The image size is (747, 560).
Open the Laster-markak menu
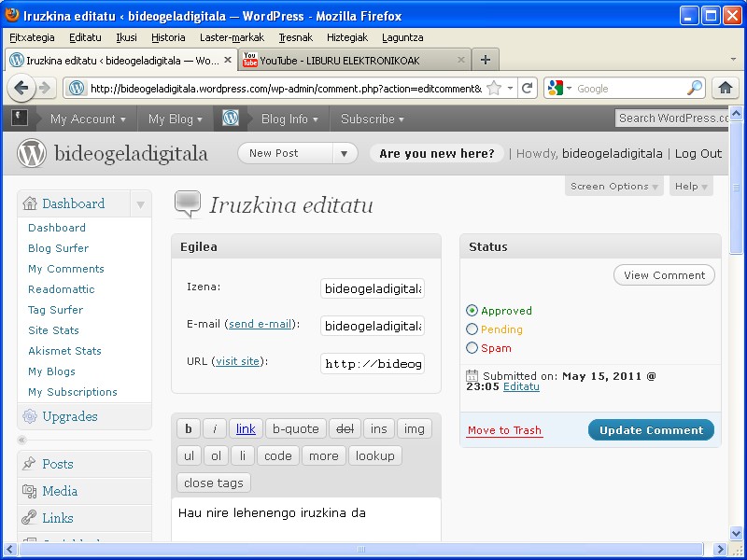click(232, 37)
